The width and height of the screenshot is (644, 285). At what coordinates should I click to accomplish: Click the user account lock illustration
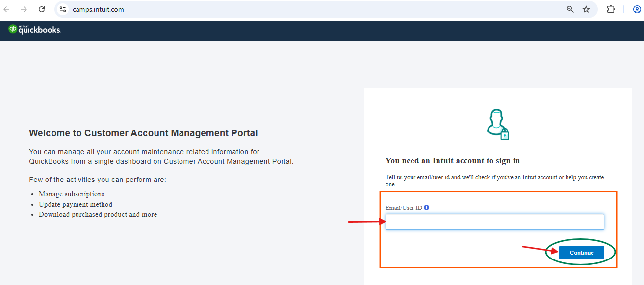(498, 125)
